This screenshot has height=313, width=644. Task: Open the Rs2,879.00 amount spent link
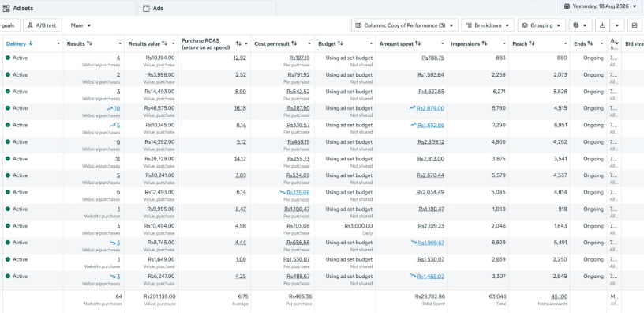pos(430,108)
